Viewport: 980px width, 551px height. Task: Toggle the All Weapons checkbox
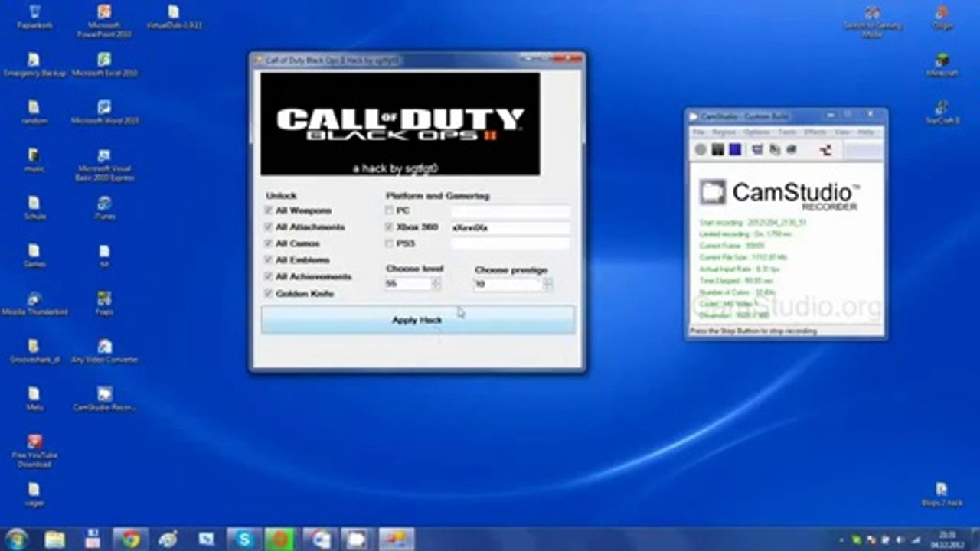coord(269,210)
